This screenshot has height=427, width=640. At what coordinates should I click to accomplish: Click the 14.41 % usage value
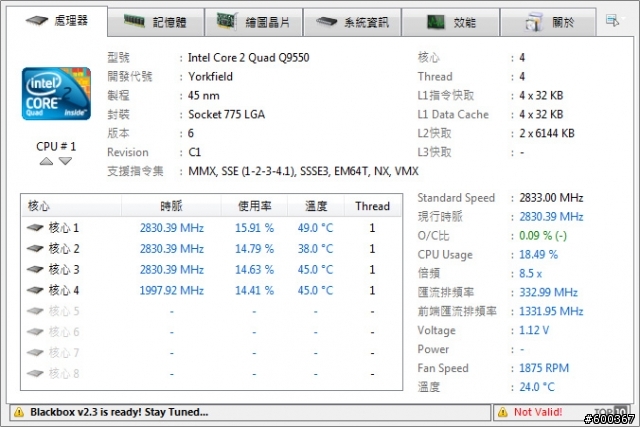[254, 290]
